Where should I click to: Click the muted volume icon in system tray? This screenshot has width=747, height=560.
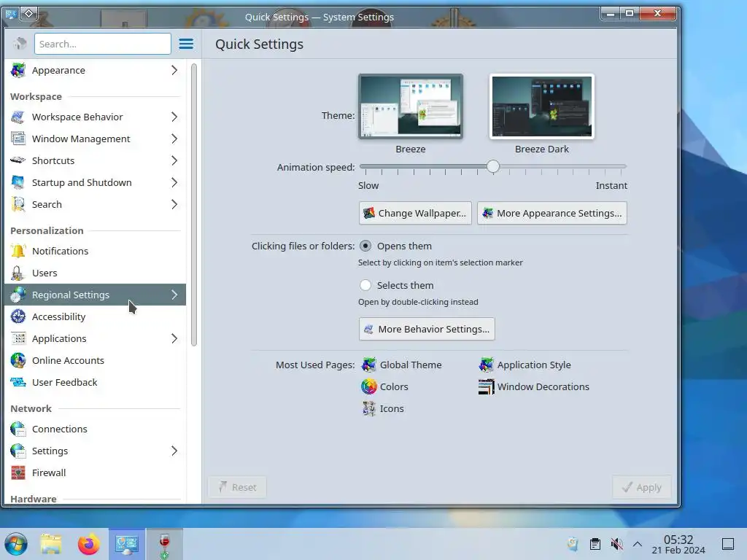pyautogui.click(x=616, y=544)
